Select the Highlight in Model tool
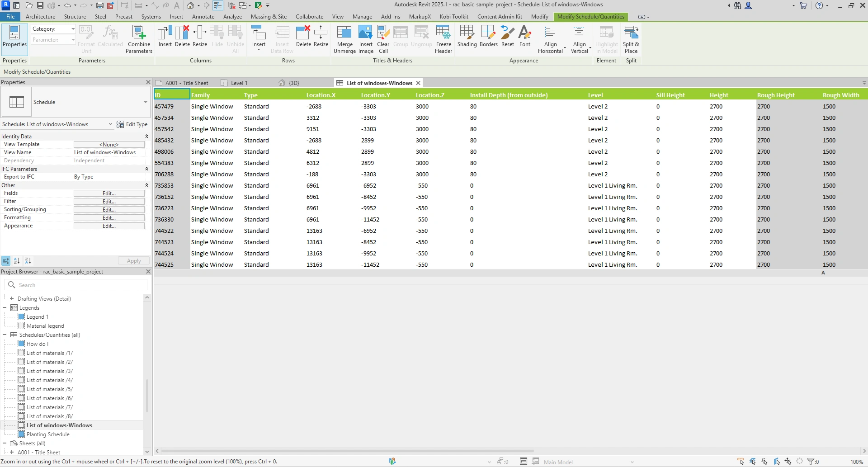Screen dimensions: 868x467 606,38
